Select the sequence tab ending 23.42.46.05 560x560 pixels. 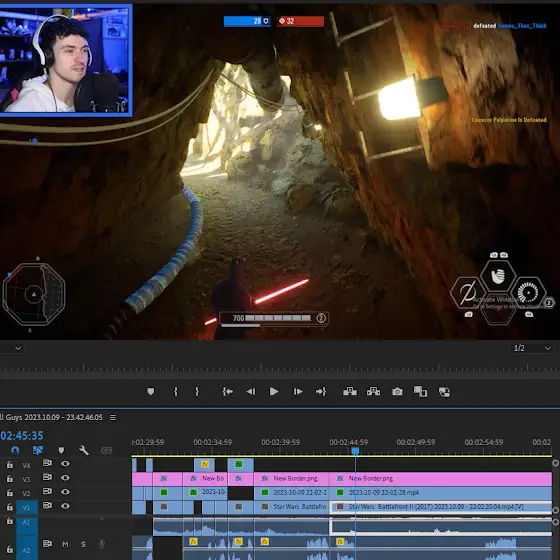51,417
